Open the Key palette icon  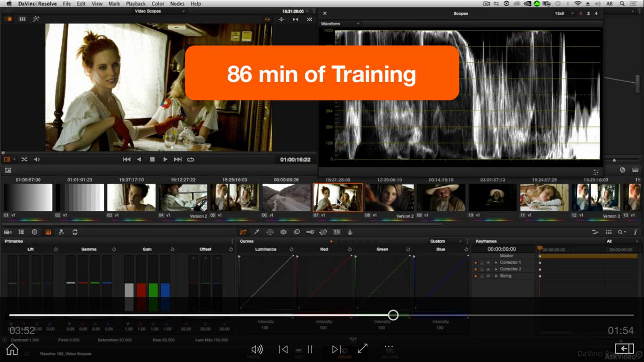coord(310,232)
